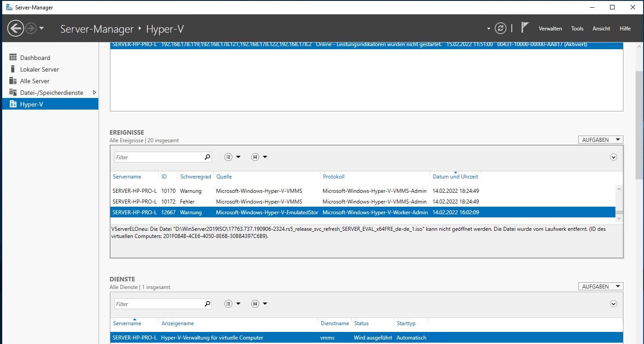Sort events by Quelle column
The image size is (644, 344).
pos(224,177)
